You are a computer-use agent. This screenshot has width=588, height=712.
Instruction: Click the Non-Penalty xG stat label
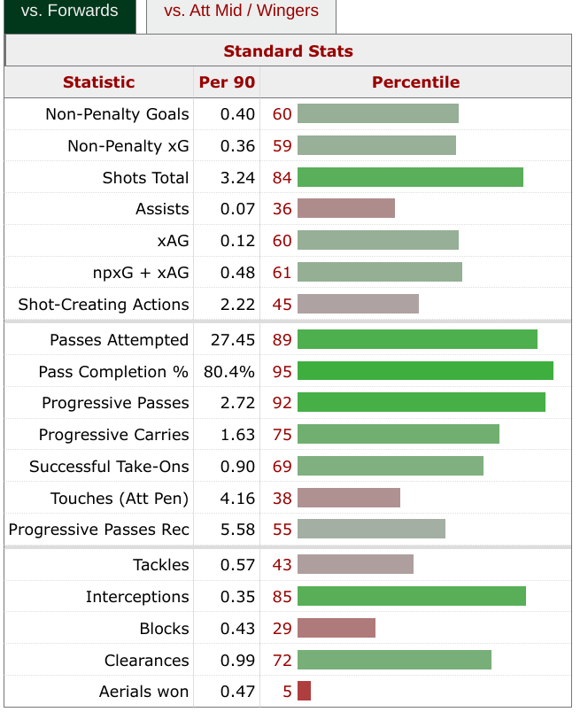click(x=128, y=146)
